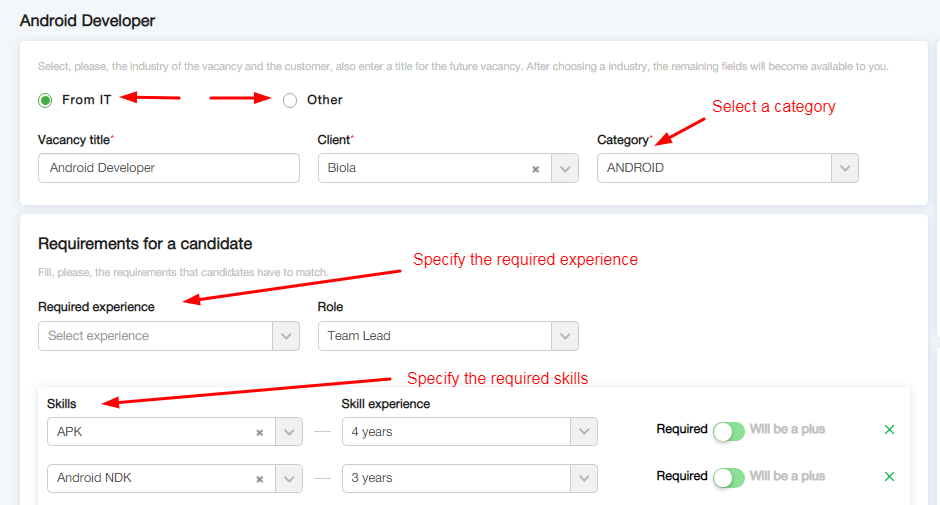Open the 4 years skill experience dropdown
940x505 pixels.
pos(584,432)
